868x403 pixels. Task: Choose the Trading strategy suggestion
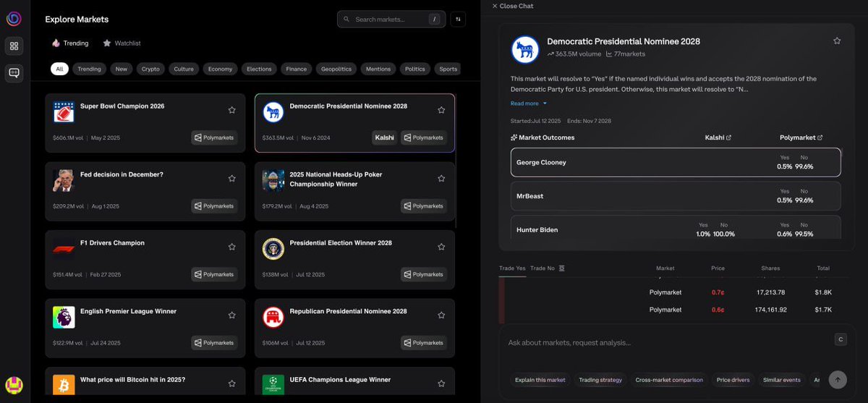[600, 380]
